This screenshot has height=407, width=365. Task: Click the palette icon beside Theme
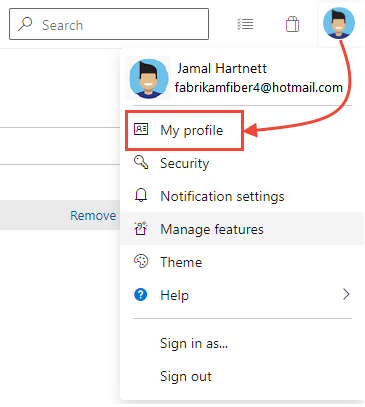click(x=141, y=261)
